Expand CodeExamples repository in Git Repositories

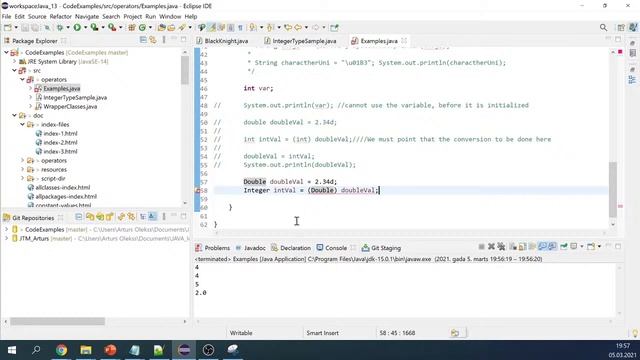point(6,229)
